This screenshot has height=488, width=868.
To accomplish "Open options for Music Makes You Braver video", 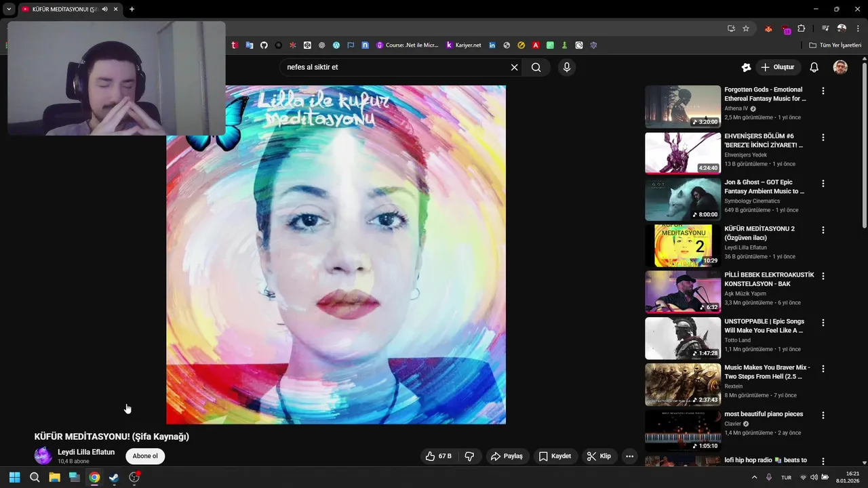I will click(x=823, y=369).
